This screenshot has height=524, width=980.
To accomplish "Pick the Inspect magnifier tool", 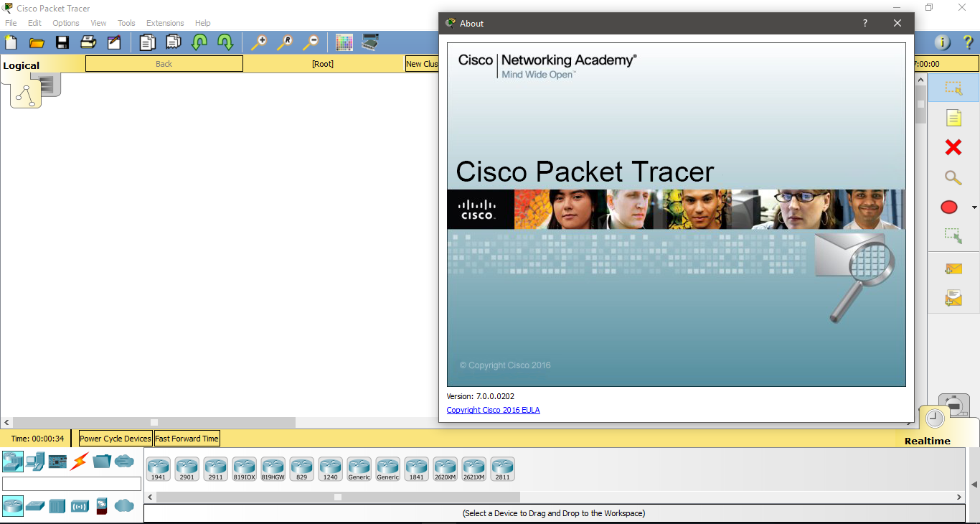I will coord(953,177).
